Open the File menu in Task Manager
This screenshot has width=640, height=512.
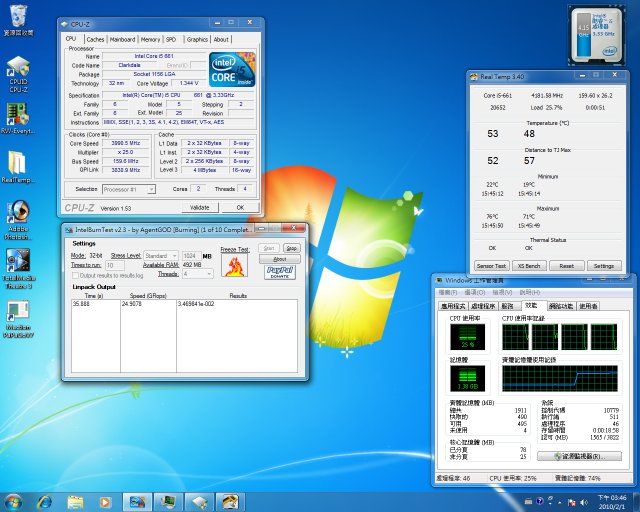[x=448, y=292]
